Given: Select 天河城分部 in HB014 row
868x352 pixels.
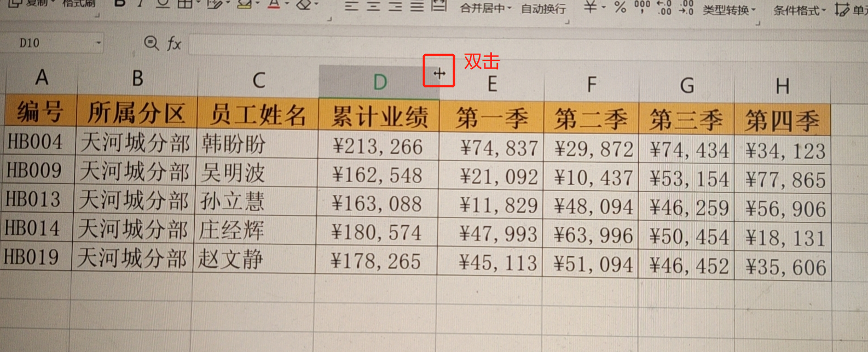Looking at the screenshot, I should tap(133, 229).
